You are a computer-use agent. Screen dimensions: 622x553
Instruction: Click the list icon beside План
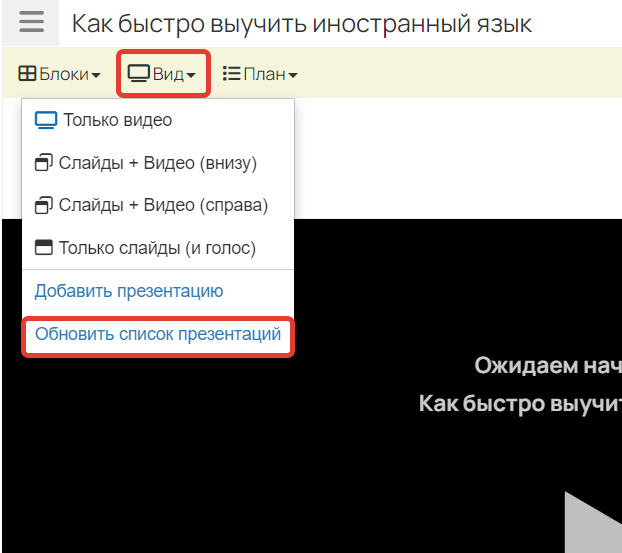231,74
